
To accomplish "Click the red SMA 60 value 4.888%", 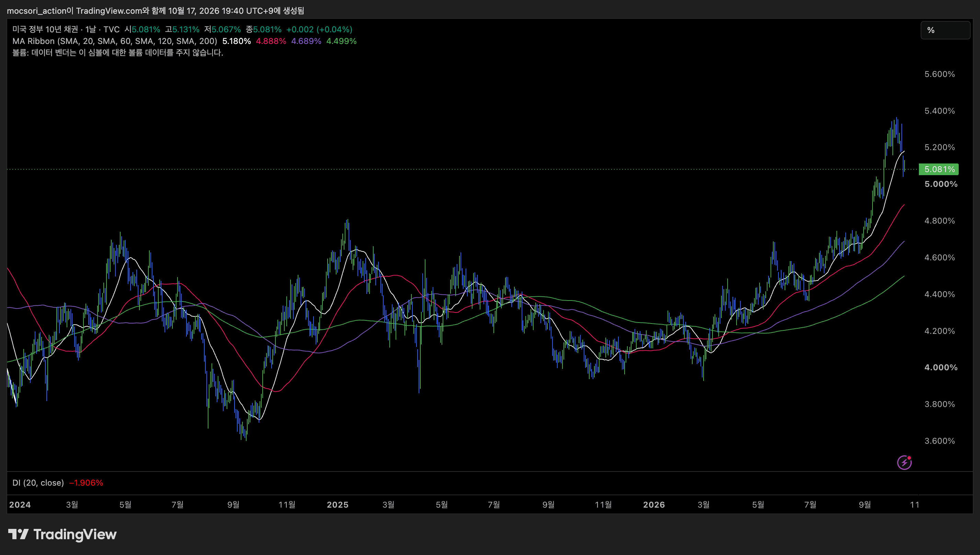I will [271, 41].
